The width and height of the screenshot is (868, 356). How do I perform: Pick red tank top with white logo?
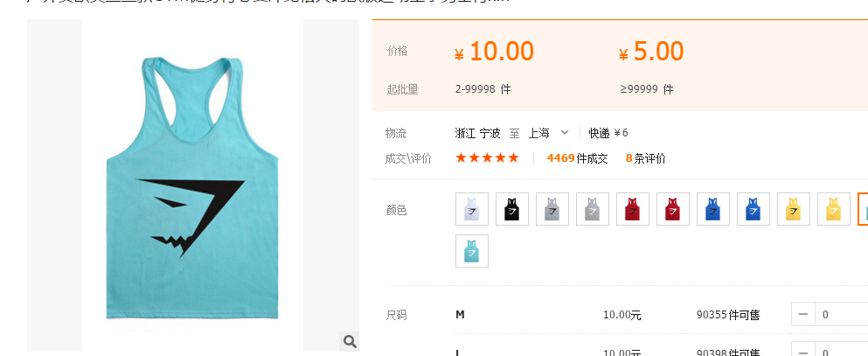pyautogui.click(x=673, y=209)
